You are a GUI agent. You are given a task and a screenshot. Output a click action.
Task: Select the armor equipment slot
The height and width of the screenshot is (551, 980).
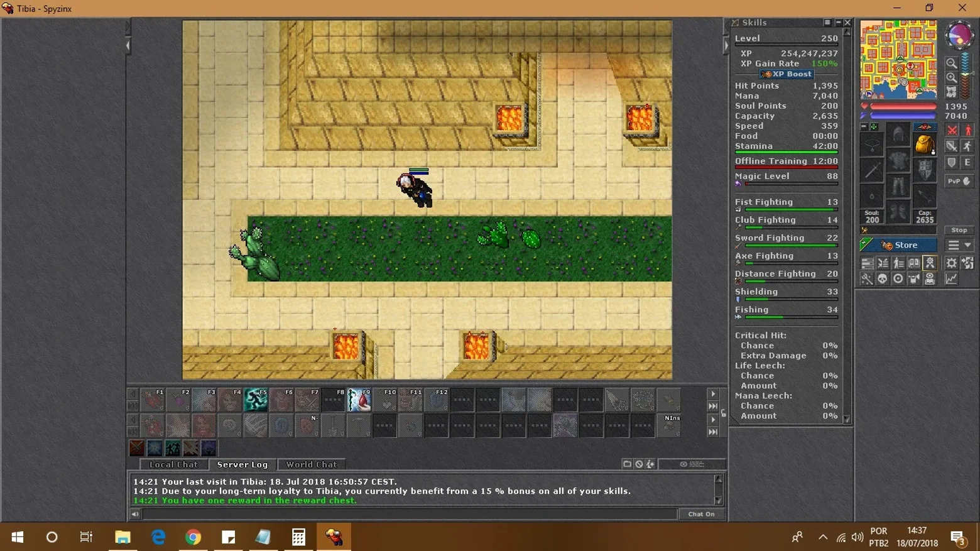point(898,161)
